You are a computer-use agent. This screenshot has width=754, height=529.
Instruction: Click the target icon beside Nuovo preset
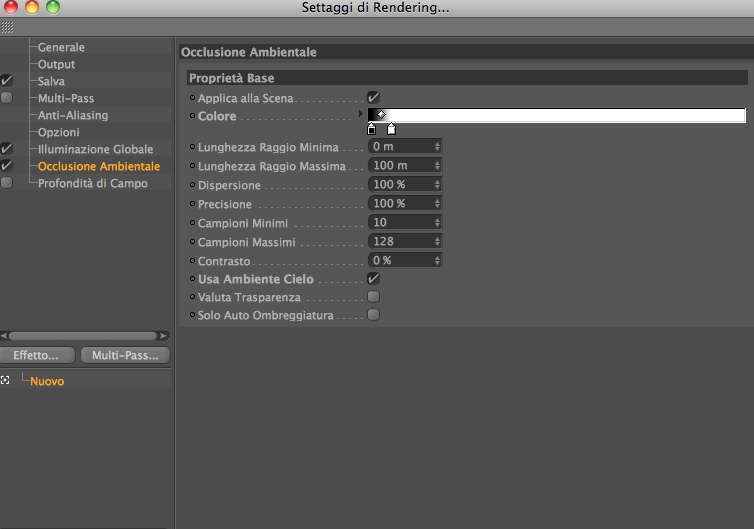[5, 380]
